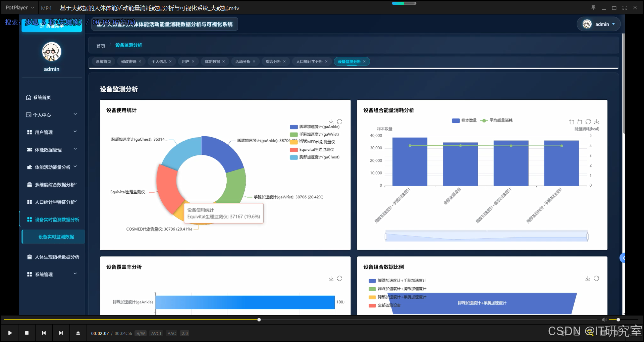Screen dimensions: 644x342
Task: Skip to next track in PotPlayer
Action: click(x=61, y=333)
